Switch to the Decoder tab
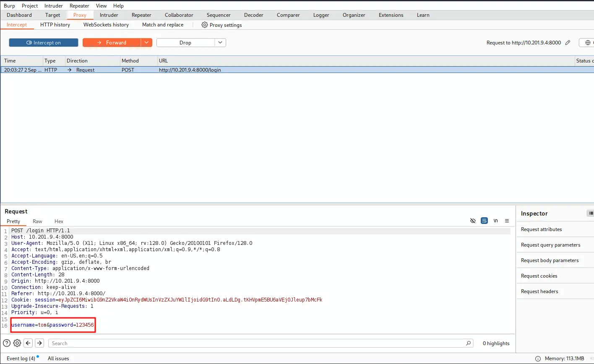Viewport: 594px width, 364px height. [254, 15]
